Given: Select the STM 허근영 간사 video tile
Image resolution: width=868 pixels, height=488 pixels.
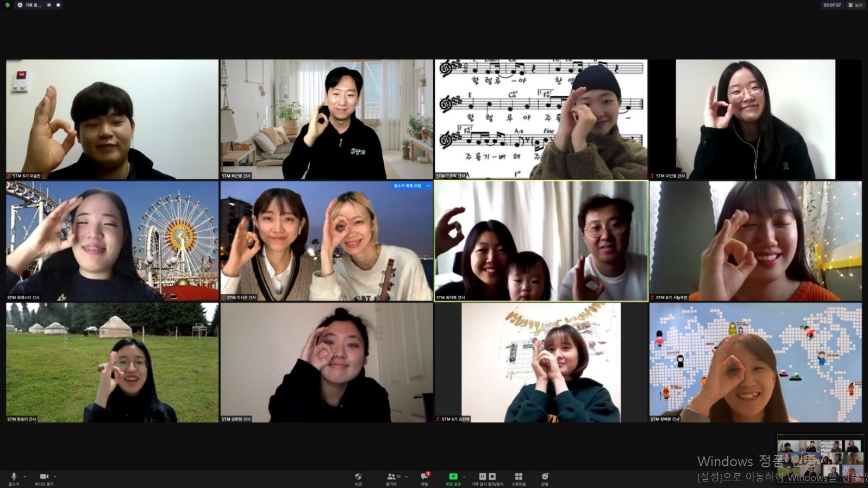Looking at the screenshot, I should pos(326,119).
